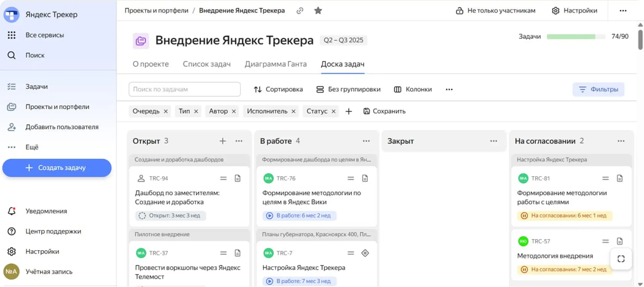Switch to the Список задач tab
The height and width of the screenshot is (287, 644).
(206, 64)
